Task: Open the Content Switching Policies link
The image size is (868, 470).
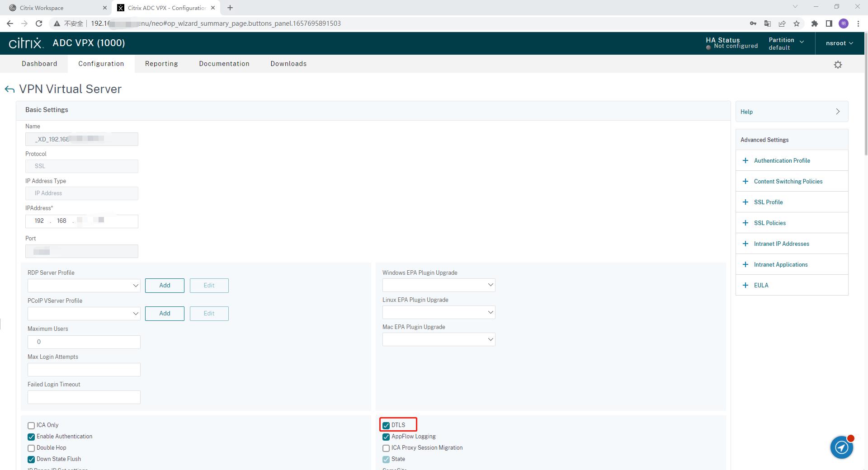Action: (x=788, y=181)
